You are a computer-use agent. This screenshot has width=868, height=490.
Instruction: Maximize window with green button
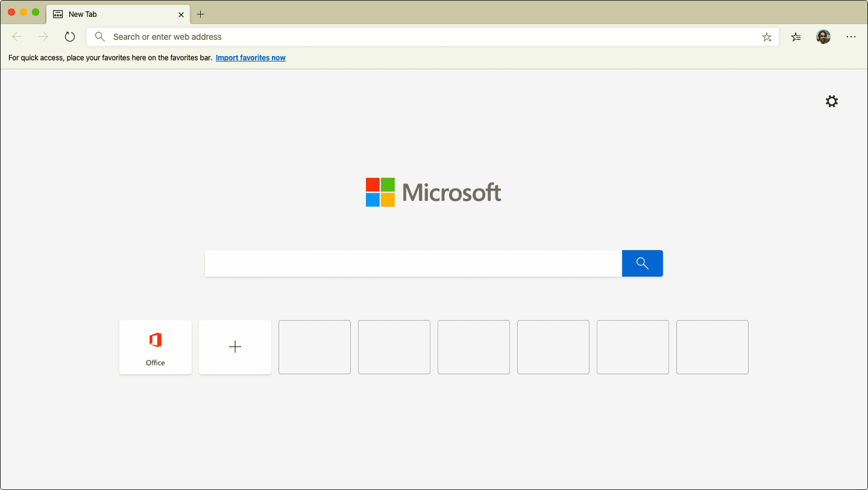[36, 12]
